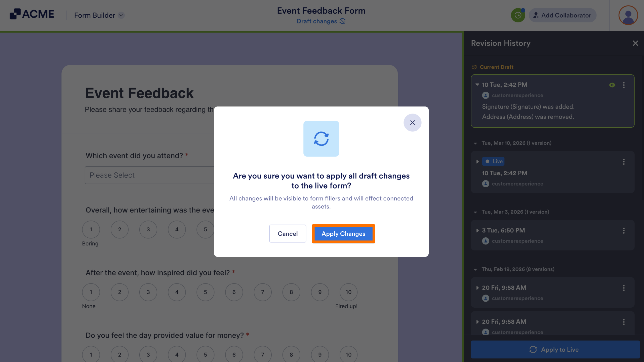Confirm with the Apply Changes button
This screenshot has width=644, height=362.
tap(343, 234)
